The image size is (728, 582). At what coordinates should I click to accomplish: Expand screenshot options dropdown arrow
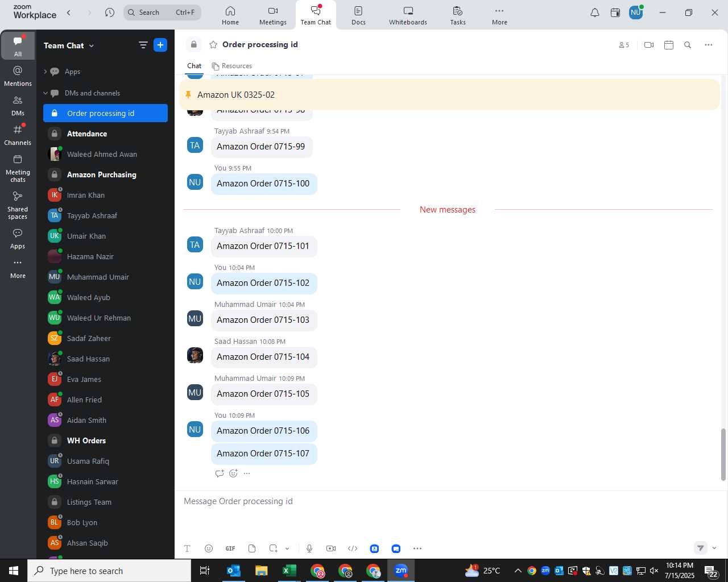tap(287, 548)
